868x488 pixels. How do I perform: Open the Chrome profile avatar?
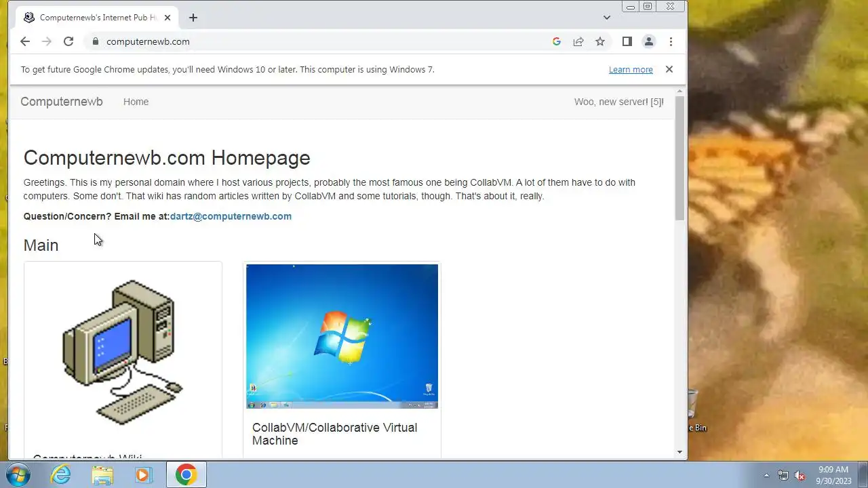pos(649,41)
